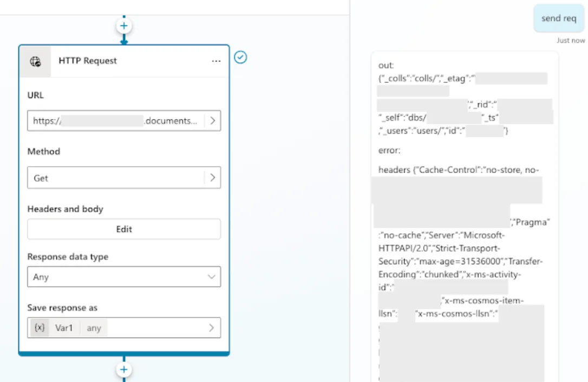
Task: Click the HTTP Request node title
Action: point(87,61)
